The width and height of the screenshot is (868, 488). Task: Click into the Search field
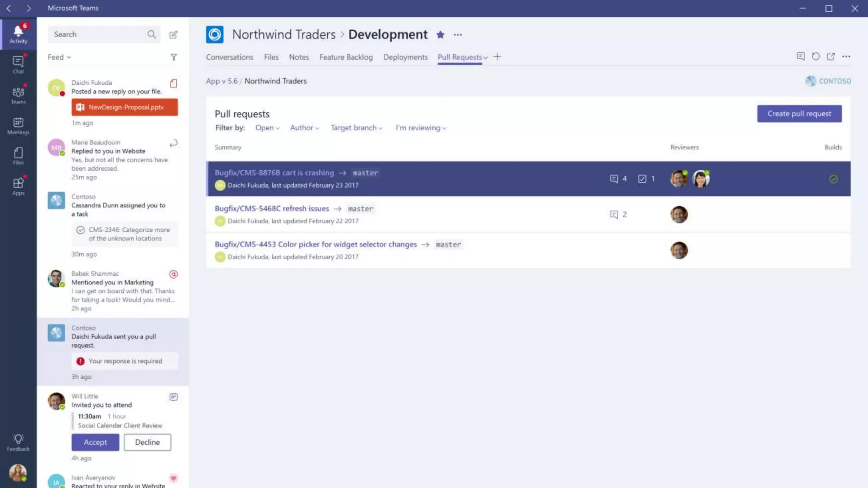tap(97, 35)
